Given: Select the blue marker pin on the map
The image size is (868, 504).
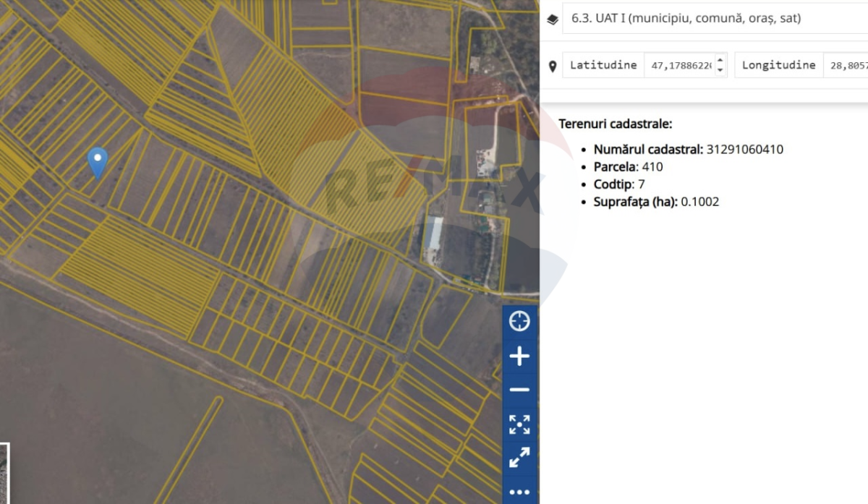Looking at the screenshot, I should 98,163.
